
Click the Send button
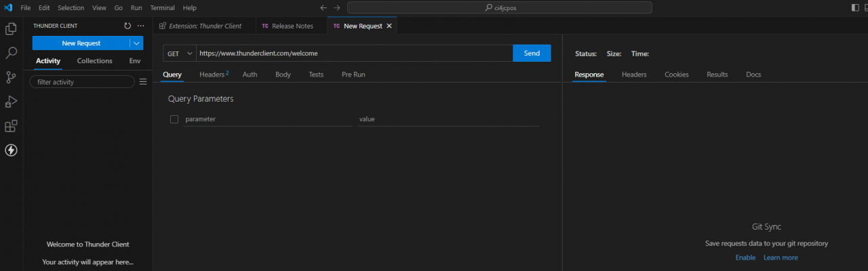click(532, 54)
